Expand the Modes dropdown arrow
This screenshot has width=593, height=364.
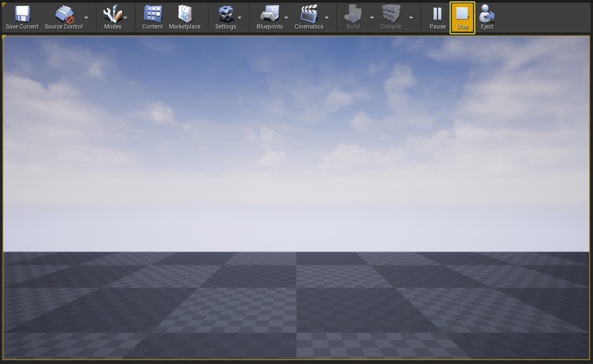(125, 18)
